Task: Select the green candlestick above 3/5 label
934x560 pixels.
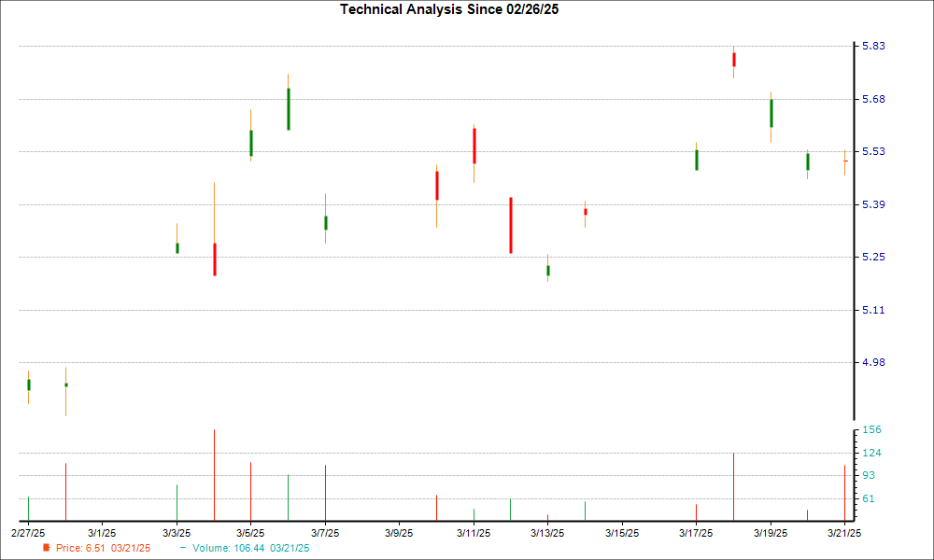Action: click(250, 142)
